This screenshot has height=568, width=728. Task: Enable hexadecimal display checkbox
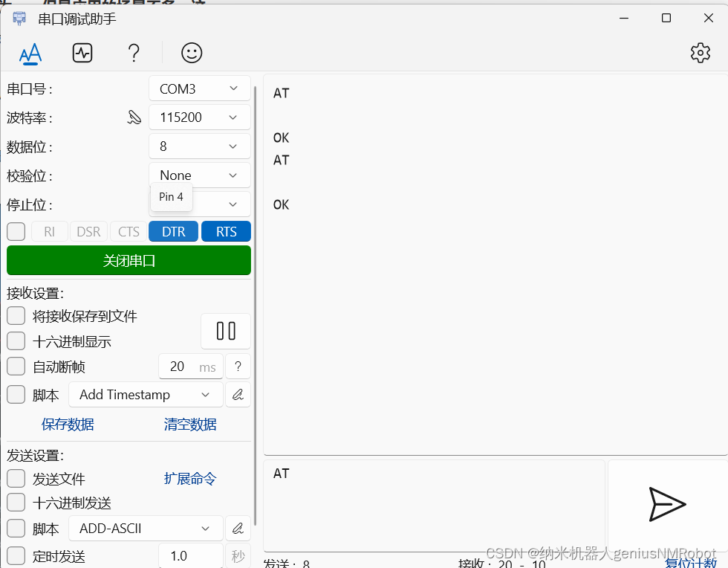16,341
